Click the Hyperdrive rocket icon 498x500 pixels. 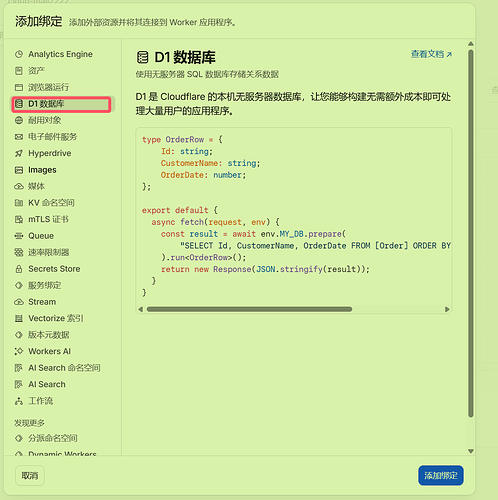19,153
